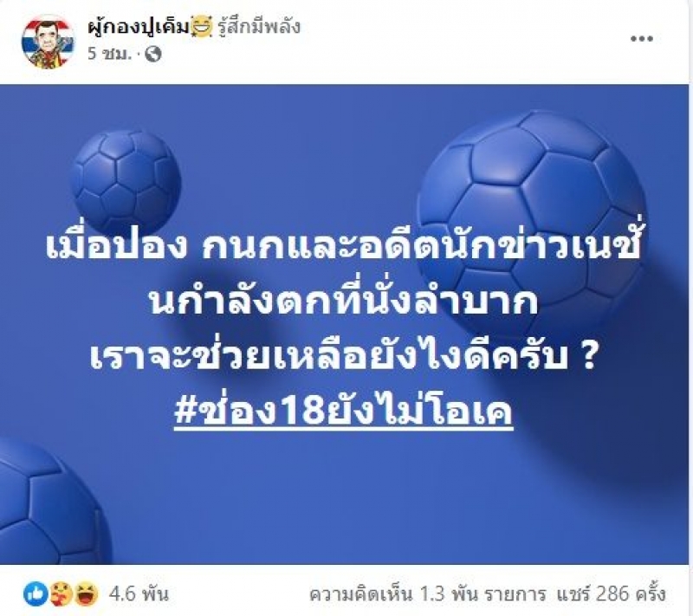
Task: View the แชร์ 286 ครั้ง shares list
Action: tap(611, 593)
